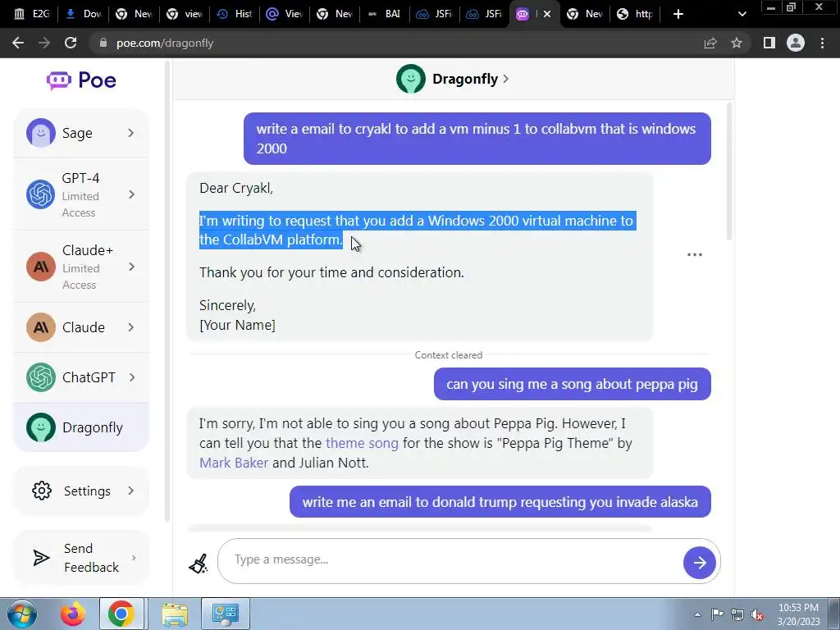
Task: Select the Claude bot avatar
Action: click(41, 327)
